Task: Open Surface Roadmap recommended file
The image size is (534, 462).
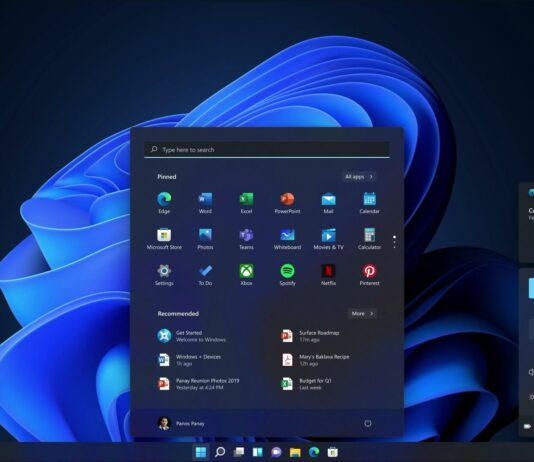Action: click(x=311, y=336)
